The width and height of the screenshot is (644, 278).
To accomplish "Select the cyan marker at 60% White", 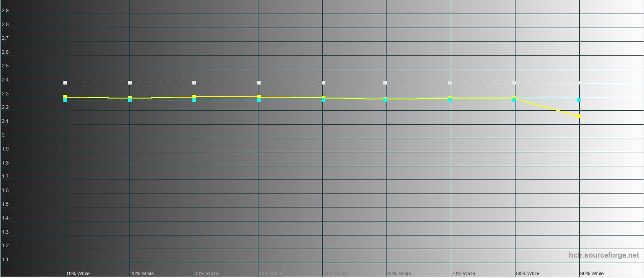I will 385,100.
